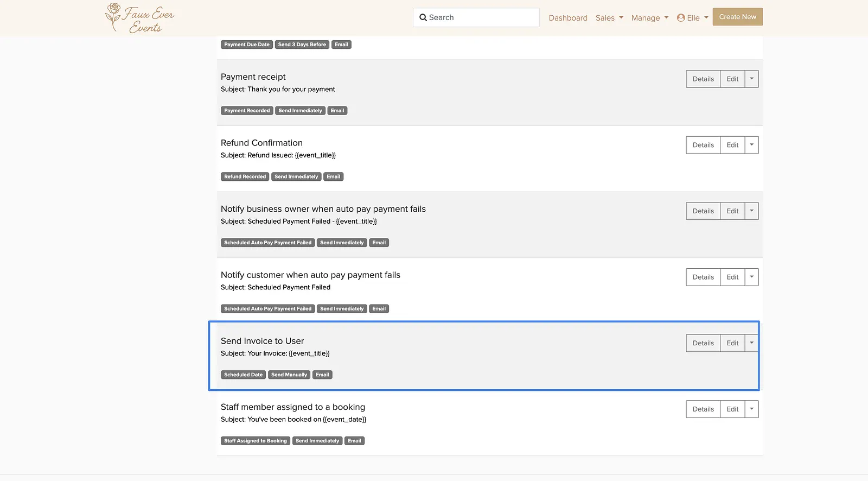
Task: Edit customer auto pay failure template
Action: (x=732, y=277)
